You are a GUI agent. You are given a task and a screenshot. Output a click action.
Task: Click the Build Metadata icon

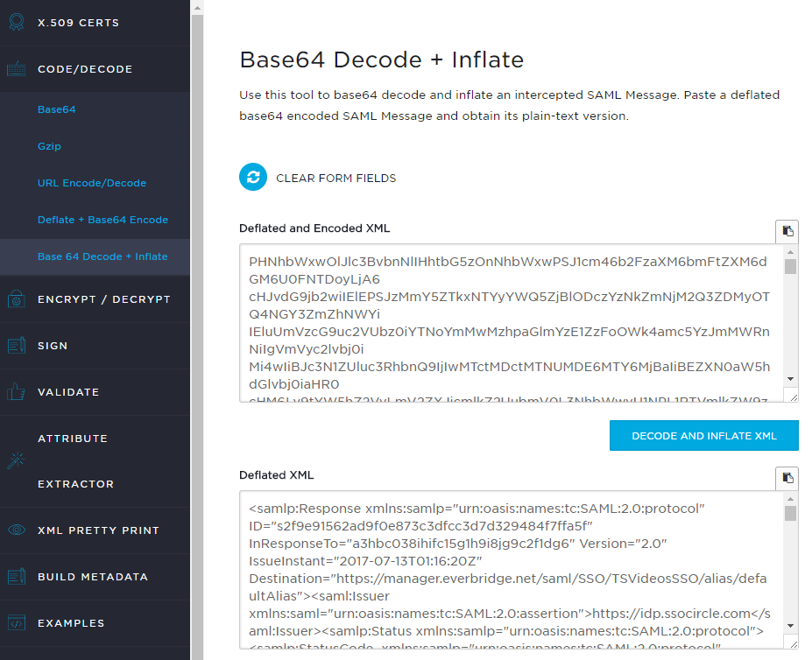(x=16, y=577)
